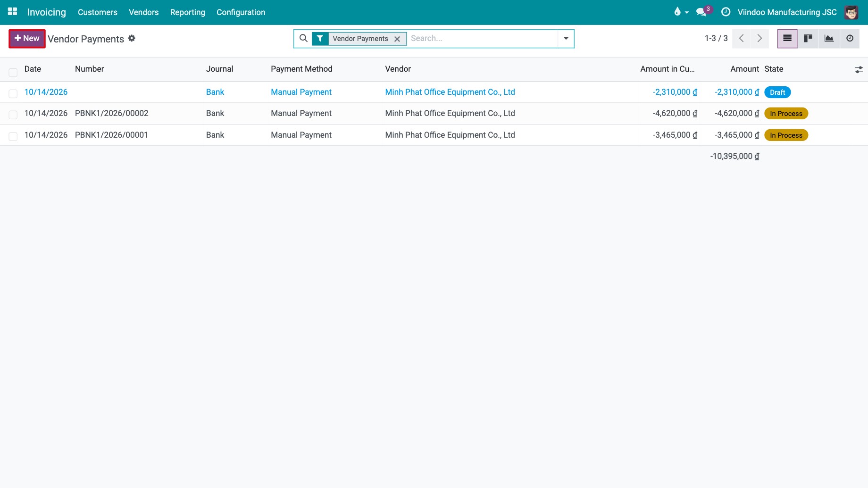Click the filter funnel icon in search
The image size is (868, 488).
pos(320,39)
